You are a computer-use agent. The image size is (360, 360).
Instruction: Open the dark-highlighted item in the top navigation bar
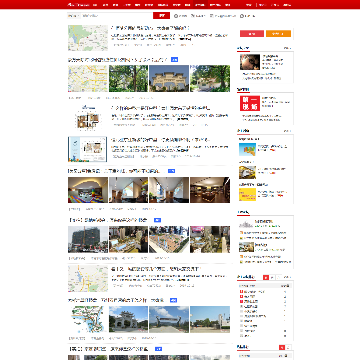[200, 5]
